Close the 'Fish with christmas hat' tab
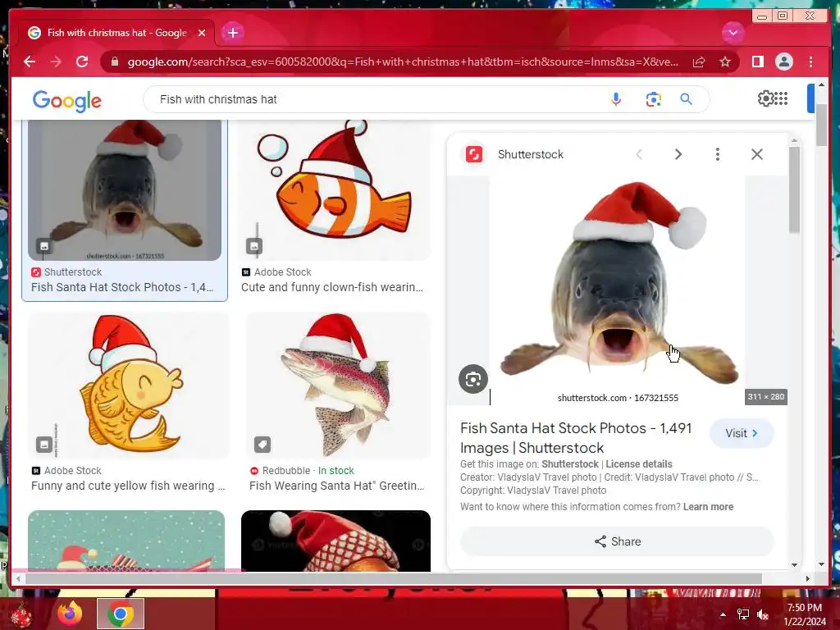 pos(202,33)
